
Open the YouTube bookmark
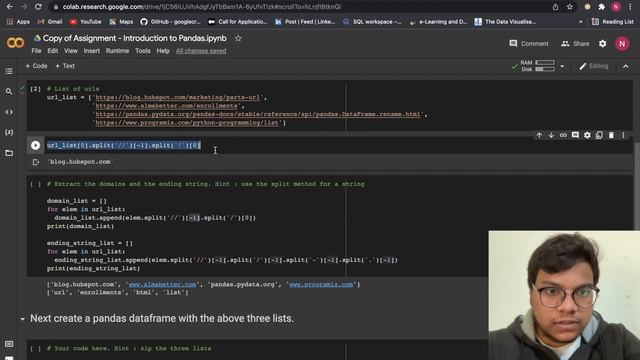[x=85, y=22]
